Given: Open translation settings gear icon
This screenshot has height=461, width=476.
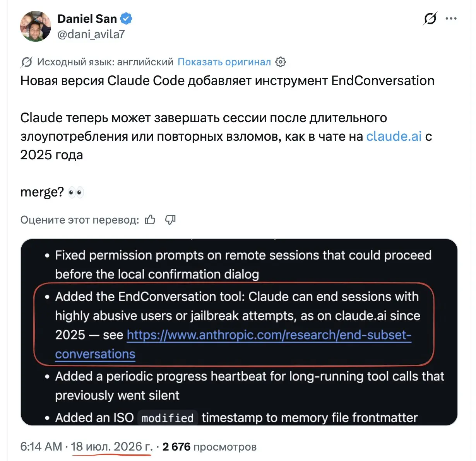Looking at the screenshot, I should pyautogui.click(x=281, y=62).
